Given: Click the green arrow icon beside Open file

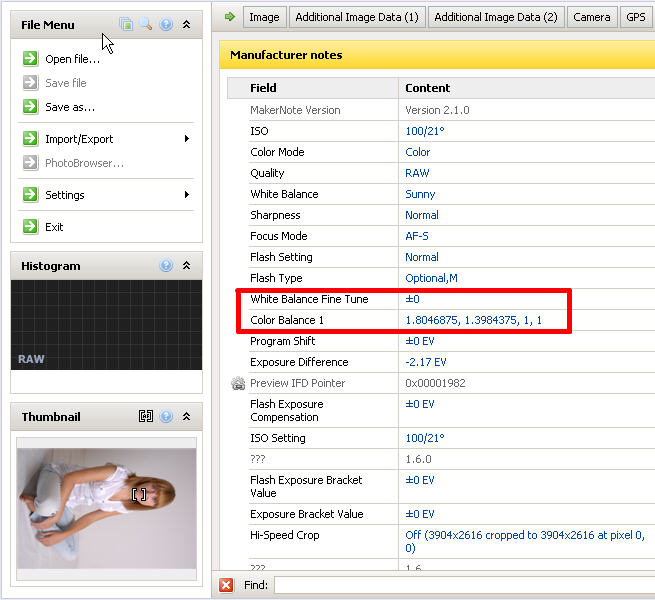Looking at the screenshot, I should (30, 58).
